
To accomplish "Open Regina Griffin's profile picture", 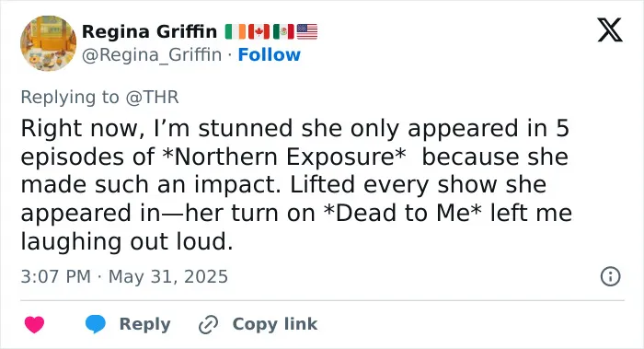I will click(x=49, y=43).
